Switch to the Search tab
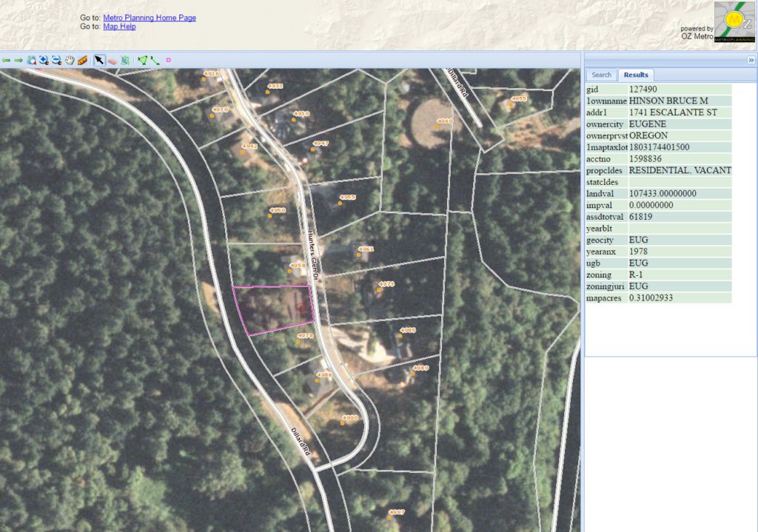The height and width of the screenshot is (532, 758). click(601, 75)
